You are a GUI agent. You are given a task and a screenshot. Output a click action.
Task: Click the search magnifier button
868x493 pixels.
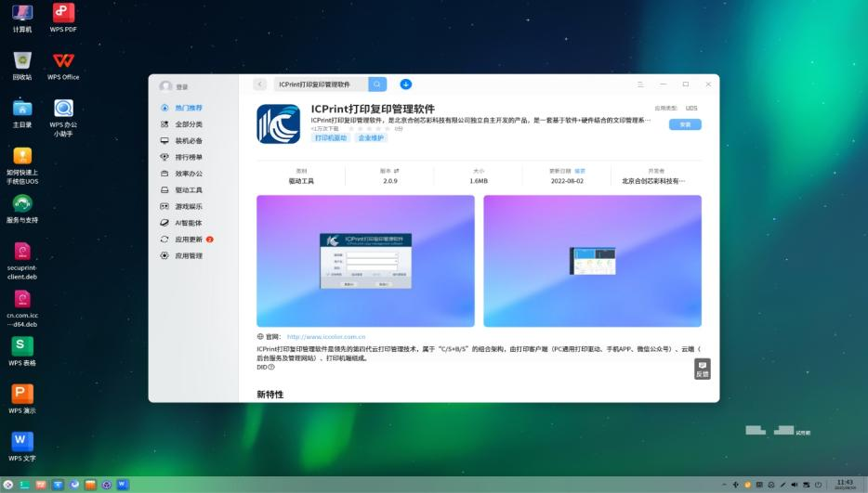[x=377, y=84]
